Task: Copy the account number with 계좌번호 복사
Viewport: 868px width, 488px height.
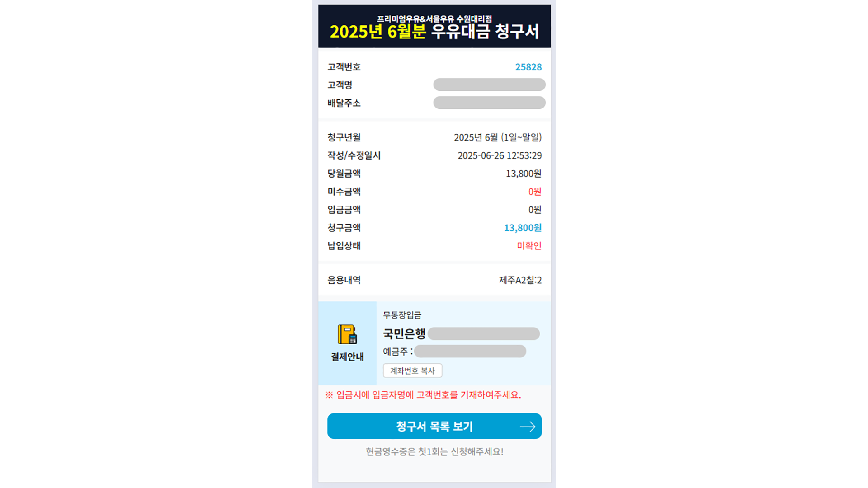Action: (x=412, y=371)
